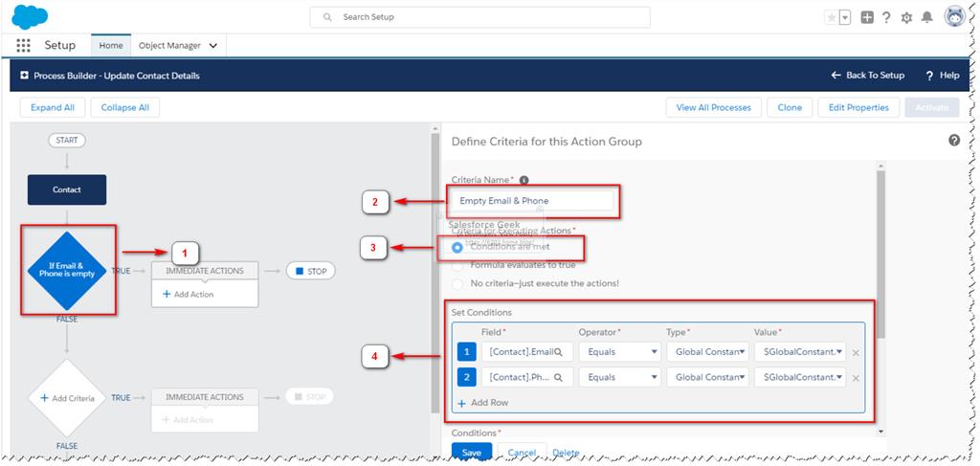980x466 pixels.
Task: Open global actions plus icon
Action: (867, 17)
